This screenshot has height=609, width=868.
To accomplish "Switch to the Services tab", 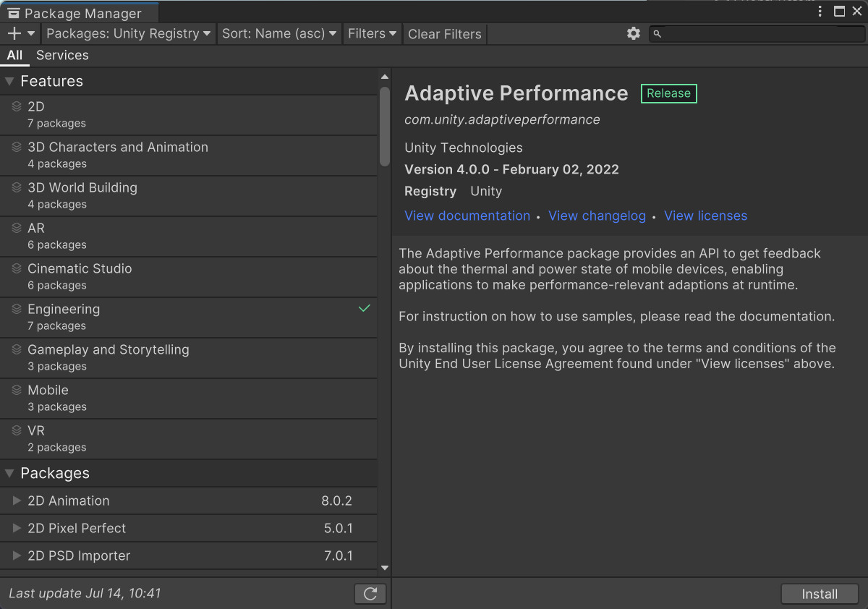I will [x=62, y=55].
